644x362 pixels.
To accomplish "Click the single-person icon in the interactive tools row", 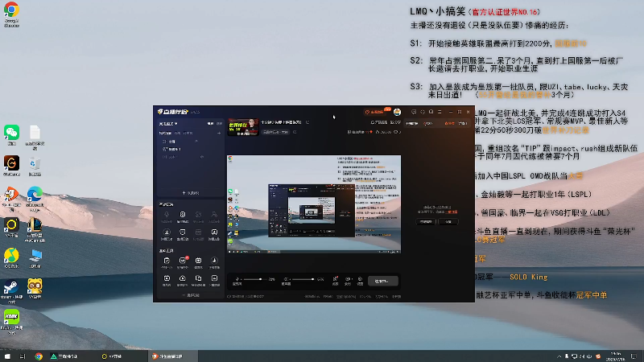I will (x=214, y=215).
